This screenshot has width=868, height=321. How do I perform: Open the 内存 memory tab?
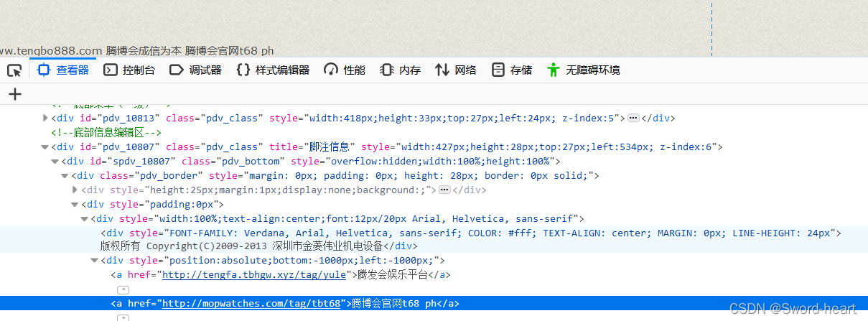coord(401,70)
